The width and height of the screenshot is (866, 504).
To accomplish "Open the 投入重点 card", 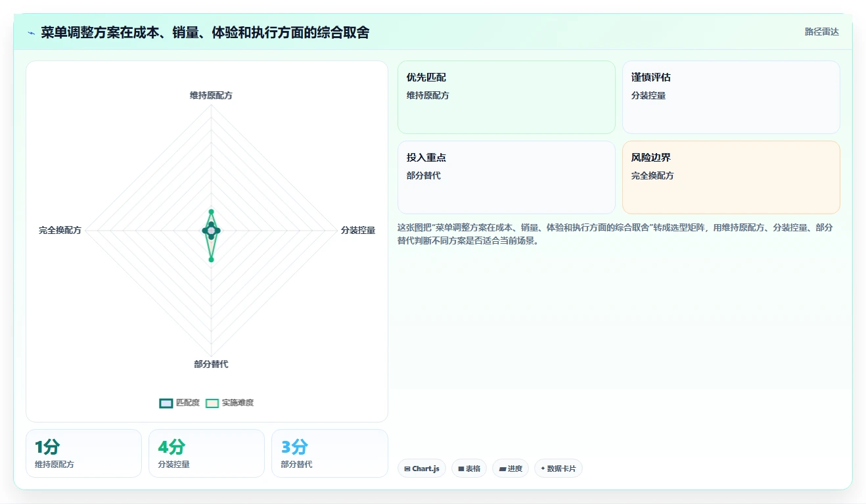I will pyautogui.click(x=507, y=177).
